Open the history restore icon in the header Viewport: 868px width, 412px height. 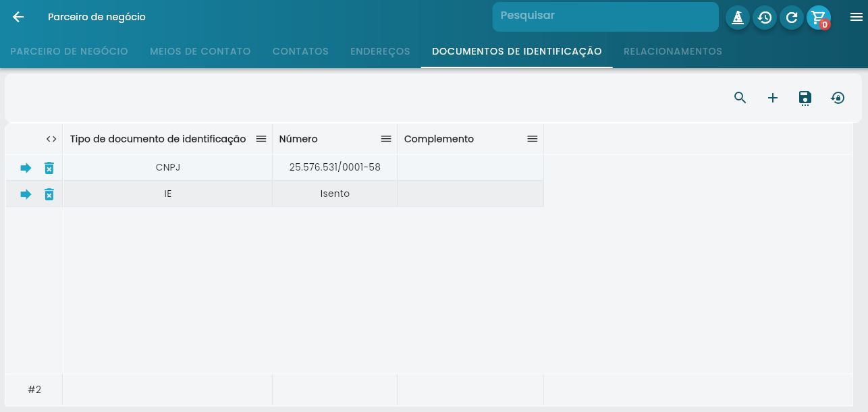click(x=765, y=18)
